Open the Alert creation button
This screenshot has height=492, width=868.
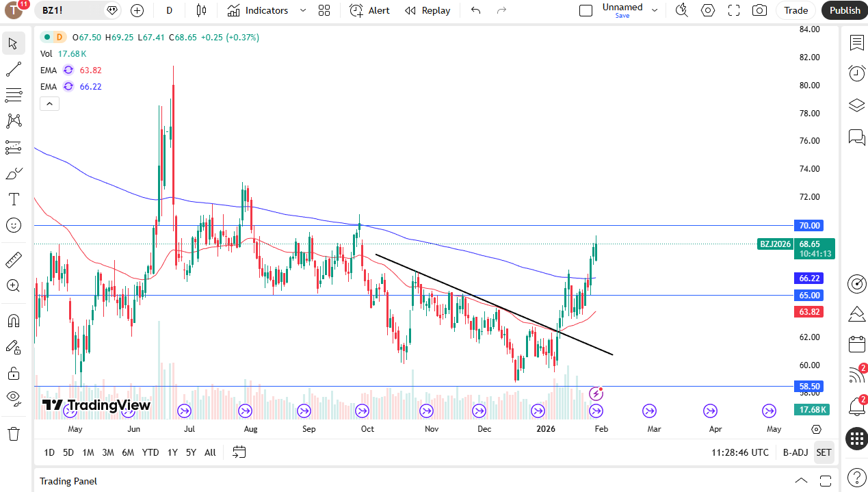pyautogui.click(x=369, y=10)
